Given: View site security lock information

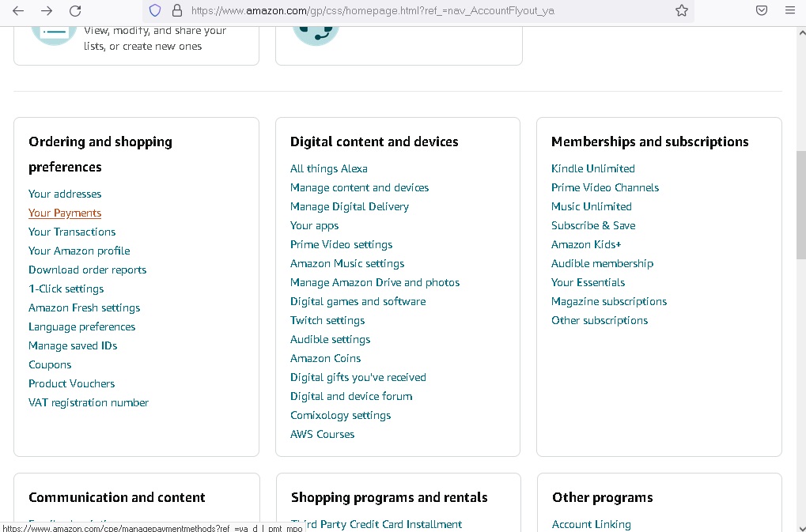Looking at the screenshot, I should (177, 10).
